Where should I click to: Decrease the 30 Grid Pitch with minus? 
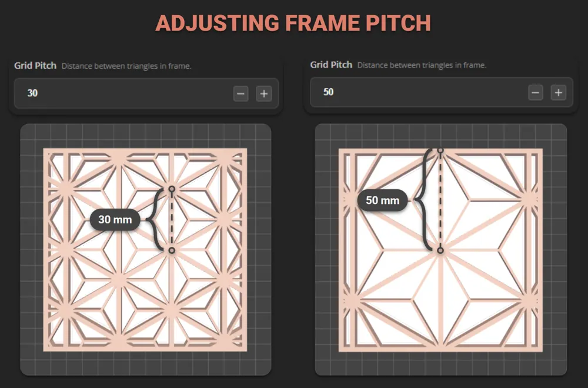tap(240, 93)
